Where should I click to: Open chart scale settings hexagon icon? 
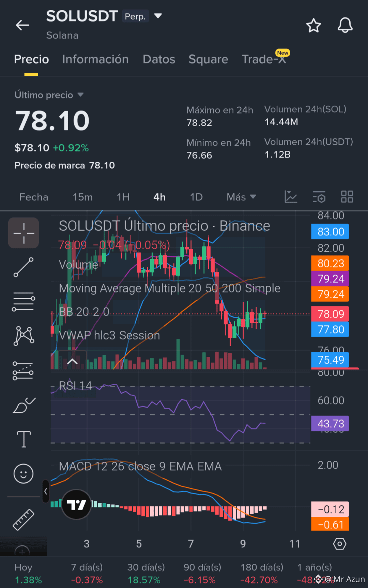click(x=339, y=544)
